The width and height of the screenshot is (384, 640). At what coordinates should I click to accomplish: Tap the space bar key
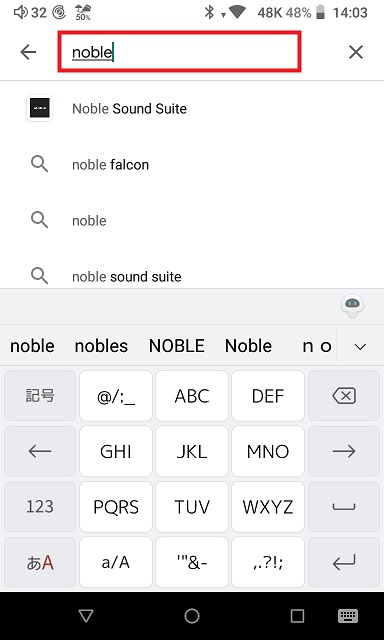pos(344,507)
